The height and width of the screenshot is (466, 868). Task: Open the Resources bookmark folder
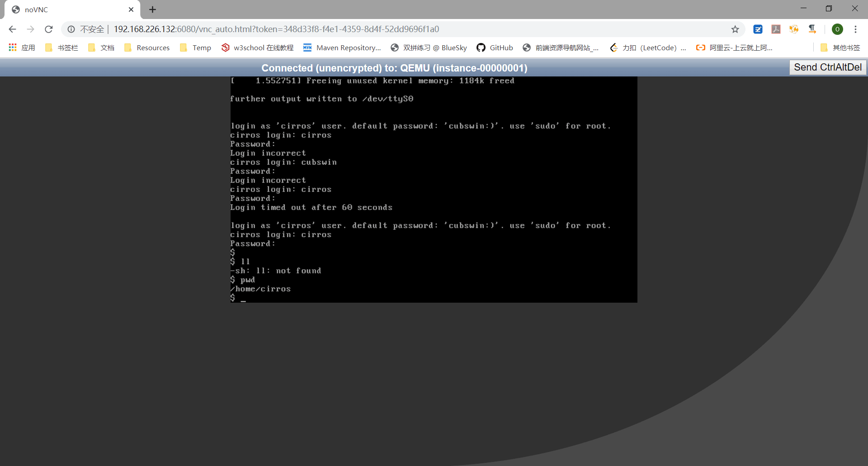(147, 48)
